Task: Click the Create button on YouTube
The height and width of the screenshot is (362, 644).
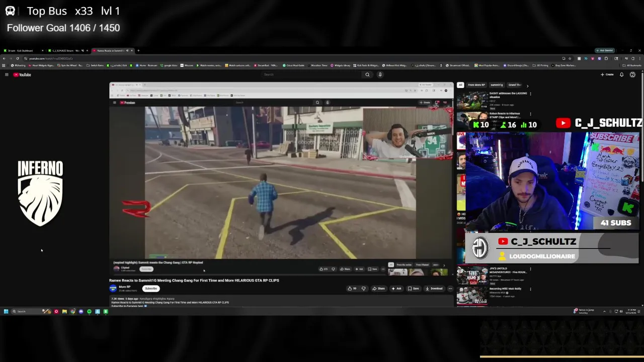Action: 607,74
